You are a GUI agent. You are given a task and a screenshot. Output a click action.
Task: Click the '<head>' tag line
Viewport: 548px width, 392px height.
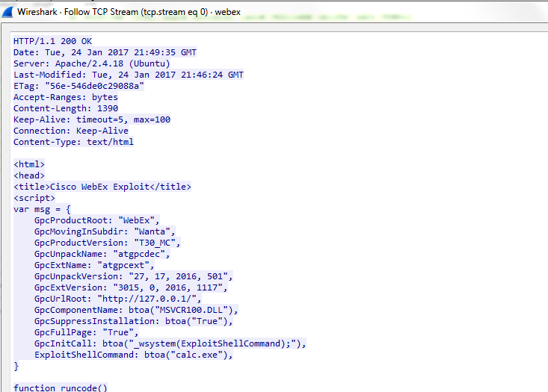coord(29,175)
